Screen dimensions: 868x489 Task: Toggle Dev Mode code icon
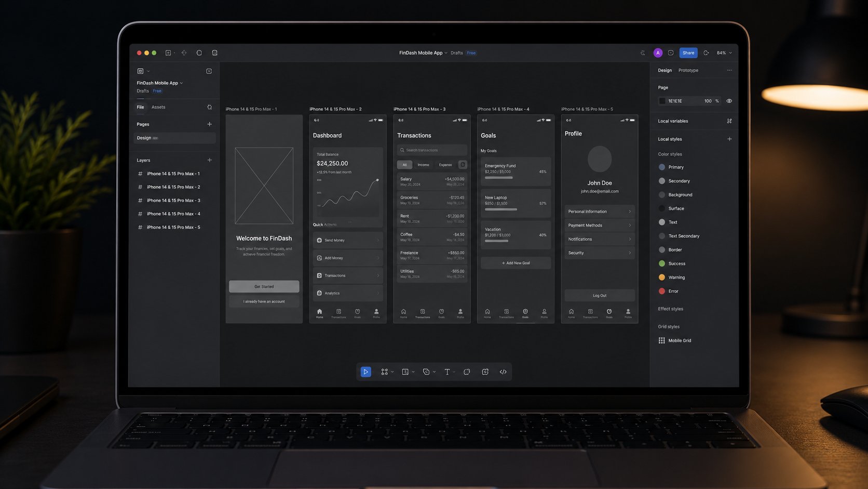(503, 372)
